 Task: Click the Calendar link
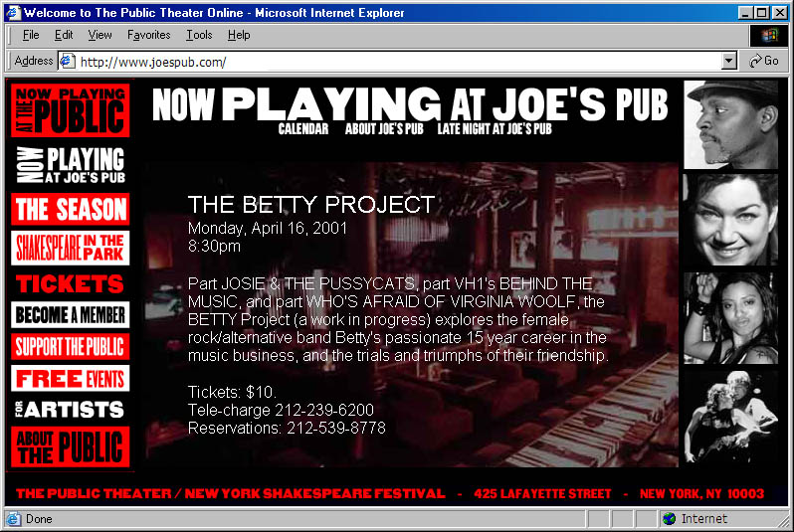303,129
